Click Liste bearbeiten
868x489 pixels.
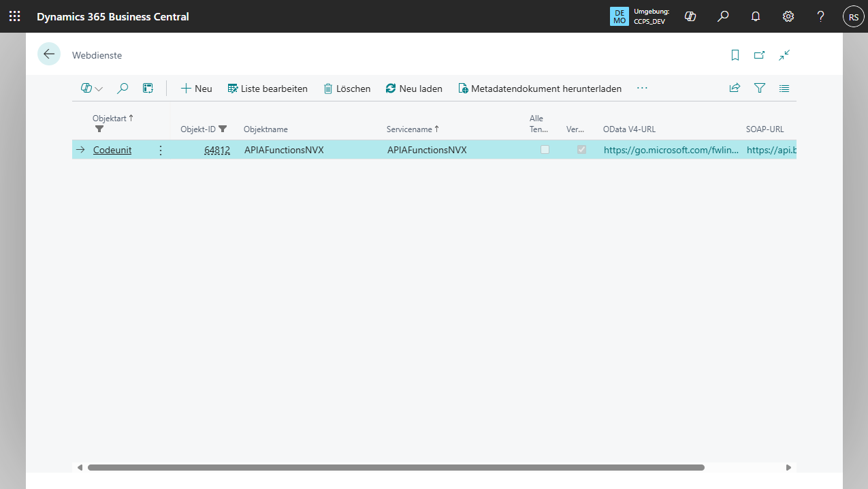click(x=268, y=89)
